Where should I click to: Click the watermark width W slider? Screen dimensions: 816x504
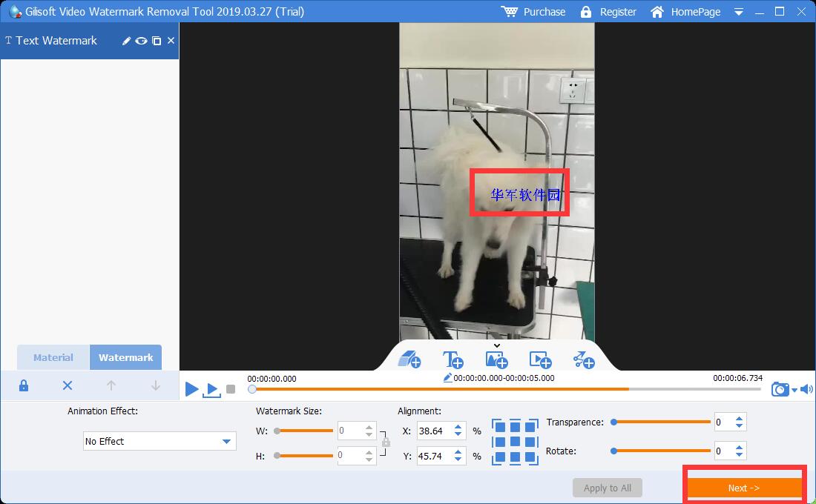(304, 431)
